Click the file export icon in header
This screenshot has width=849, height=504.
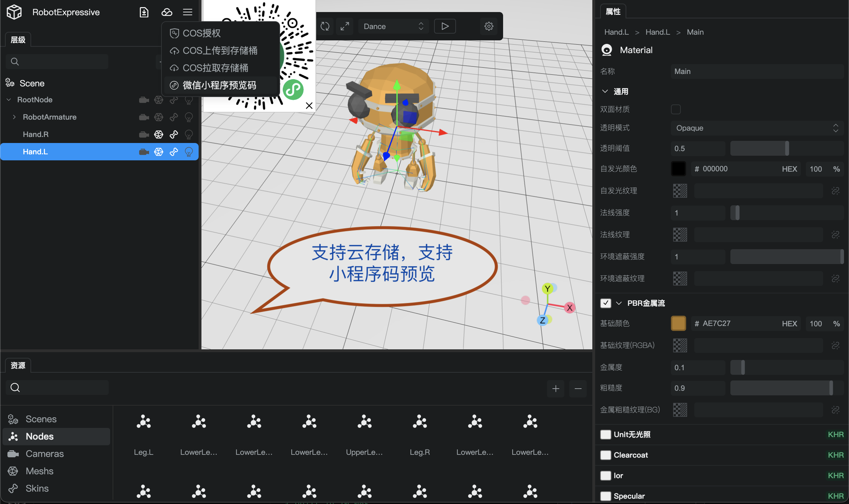(x=144, y=12)
